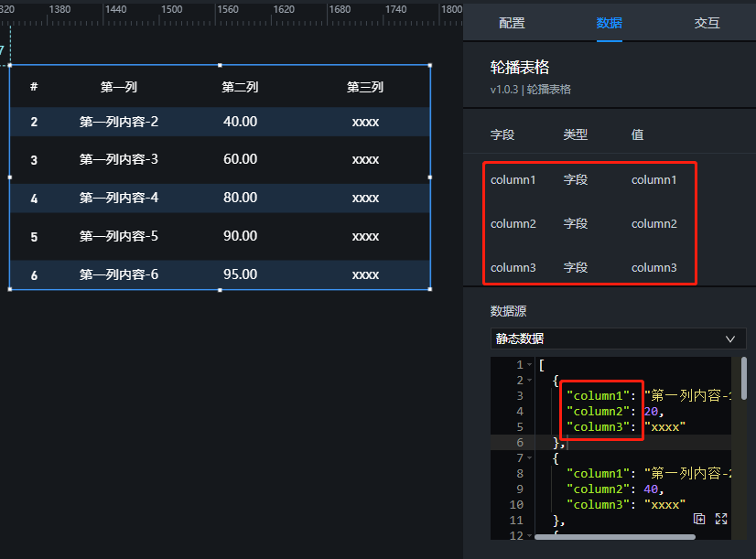The width and height of the screenshot is (756, 559).
Task: Select the 第一列 header cell in table
Action: tap(119, 88)
